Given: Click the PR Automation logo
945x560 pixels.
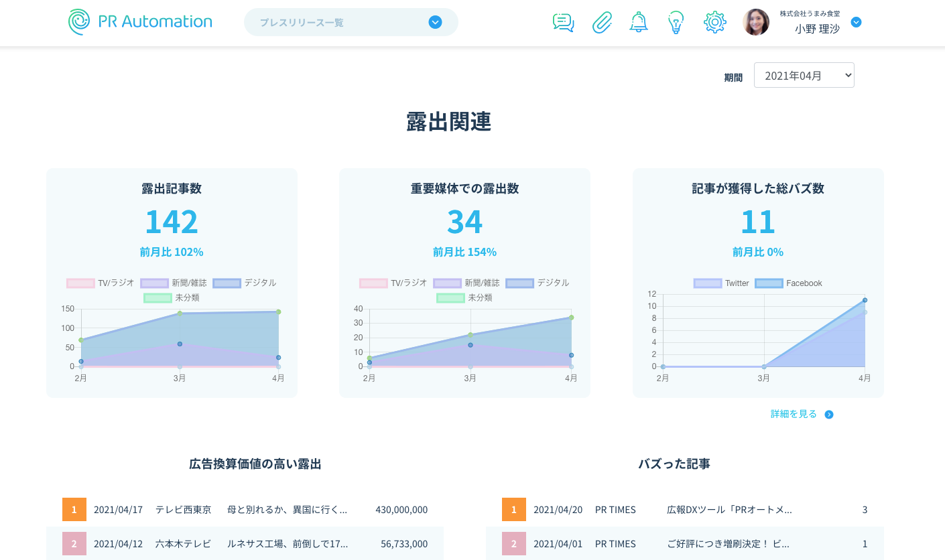Looking at the screenshot, I should point(140,21).
